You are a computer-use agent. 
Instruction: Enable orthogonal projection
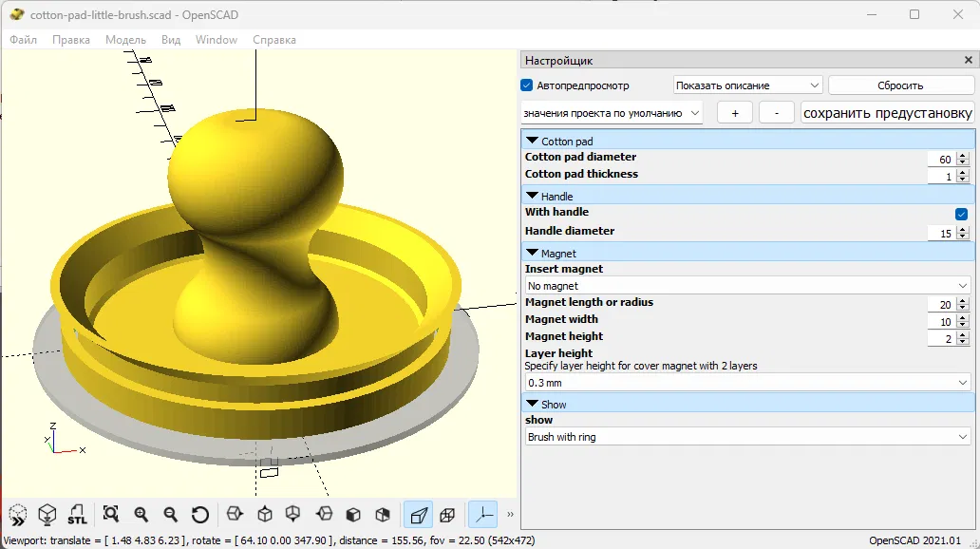447,515
